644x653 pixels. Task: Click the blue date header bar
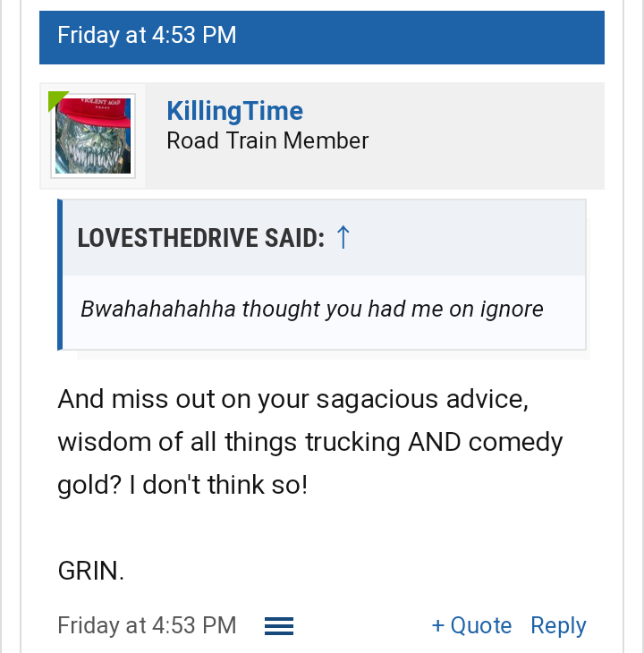point(321,36)
